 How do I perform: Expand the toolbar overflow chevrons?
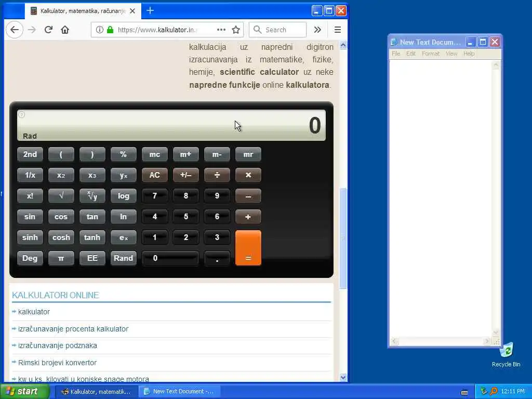317,30
